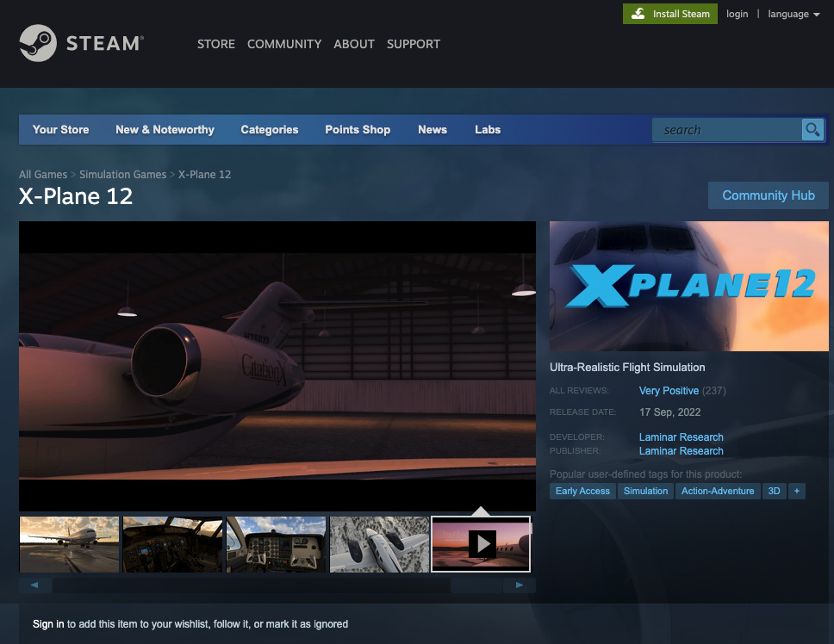Open the STORE menu
834x644 pixels.
coord(216,44)
